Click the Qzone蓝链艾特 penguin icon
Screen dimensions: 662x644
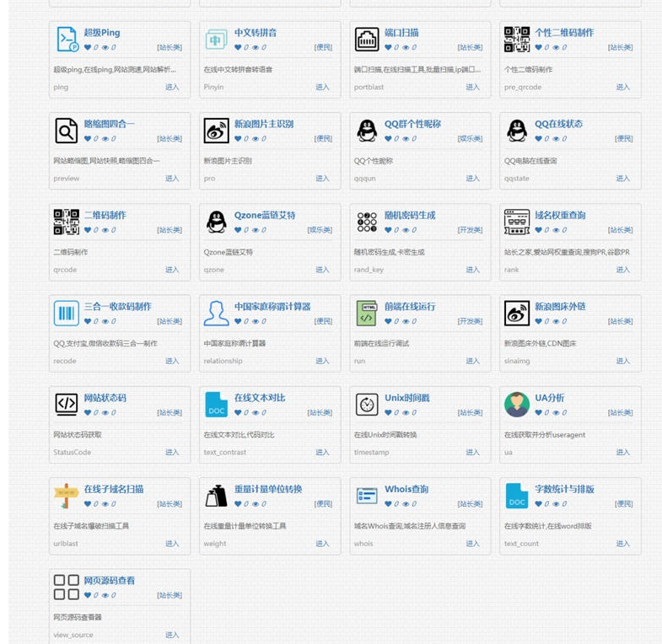click(x=216, y=222)
